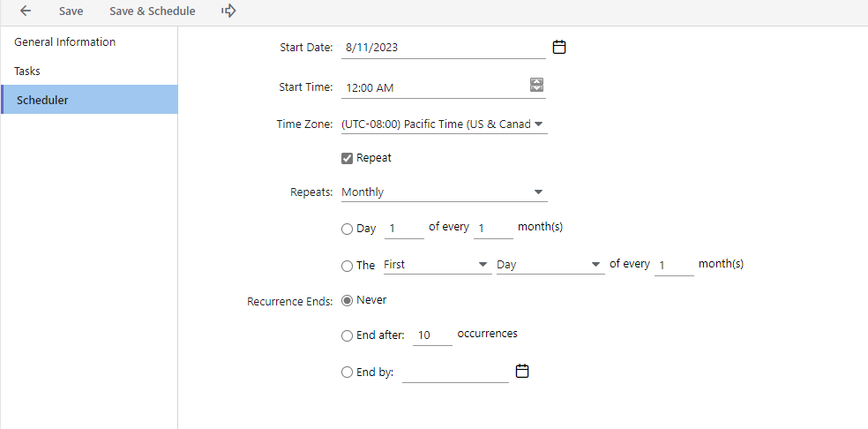This screenshot has width=868, height=429.
Task: Expand the Day type dropdown
Action: (x=550, y=265)
